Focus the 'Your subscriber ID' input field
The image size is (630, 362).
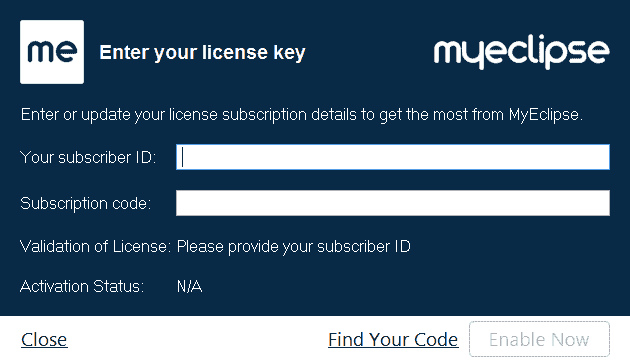(x=393, y=157)
